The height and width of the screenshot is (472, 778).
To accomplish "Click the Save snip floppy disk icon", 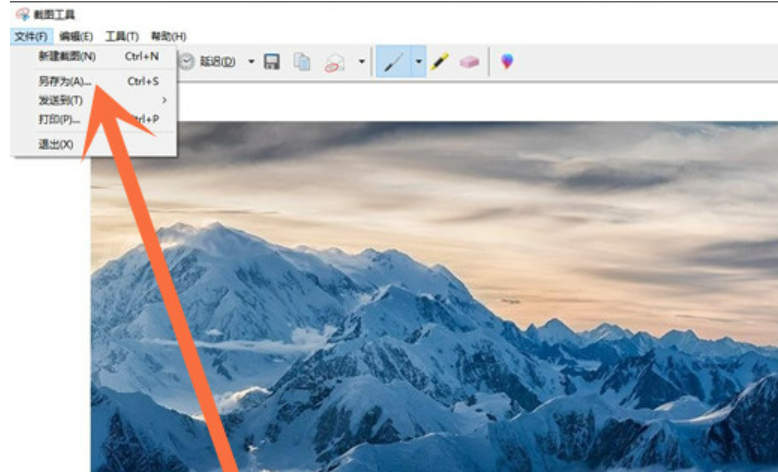I will pos(271,62).
